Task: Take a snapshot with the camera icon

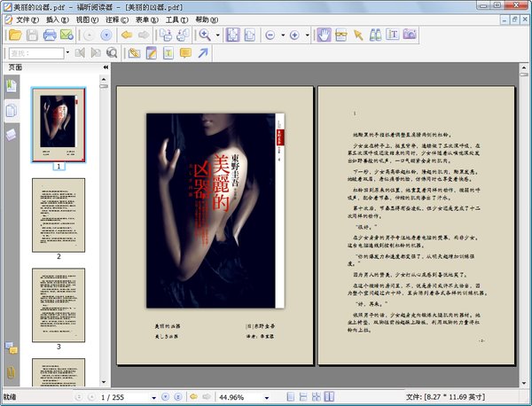Action: click(410, 35)
